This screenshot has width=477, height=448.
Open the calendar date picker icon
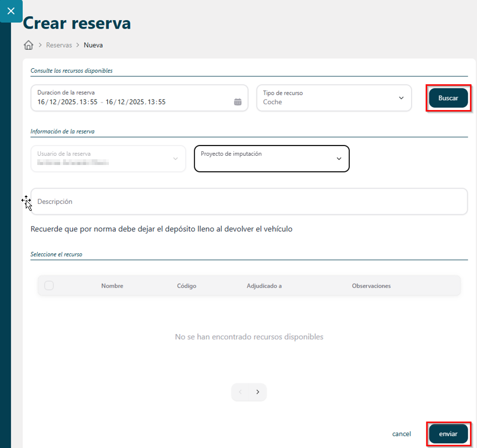(238, 102)
